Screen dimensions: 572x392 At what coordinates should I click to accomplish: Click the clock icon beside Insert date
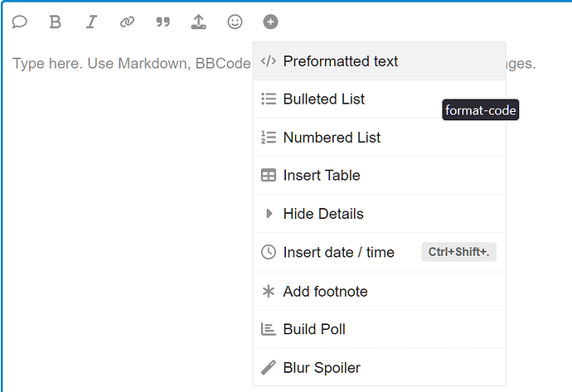click(269, 252)
